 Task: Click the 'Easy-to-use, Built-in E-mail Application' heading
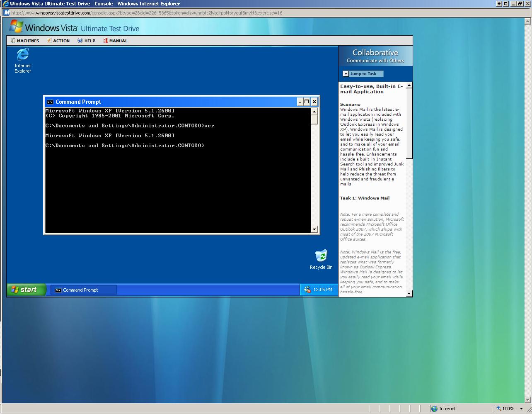[x=372, y=89]
